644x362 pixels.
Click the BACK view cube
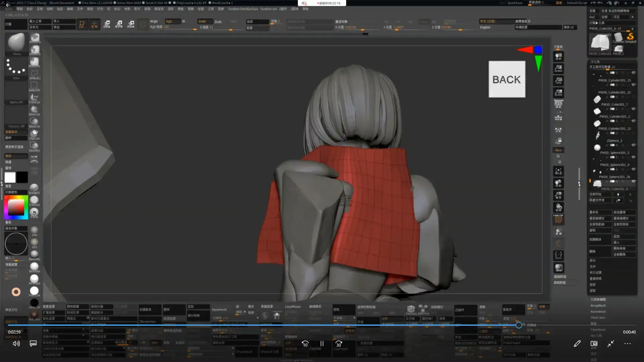pos(506,79)
